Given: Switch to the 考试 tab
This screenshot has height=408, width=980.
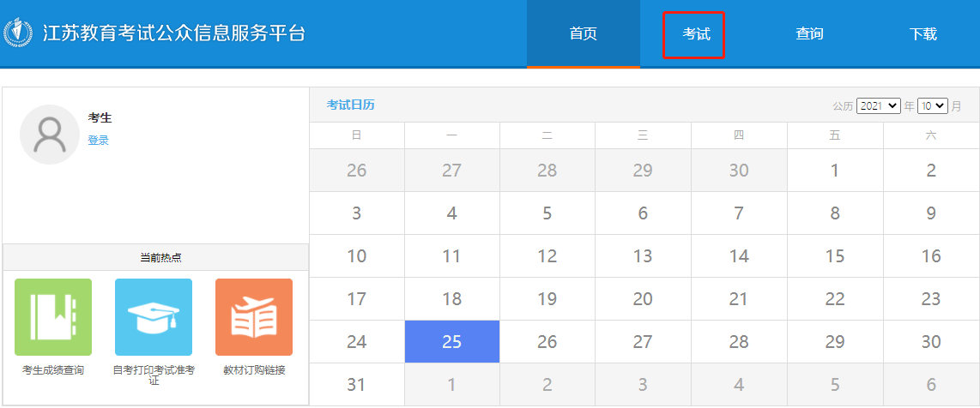Looking at the screenshot, I should point(696,34).
